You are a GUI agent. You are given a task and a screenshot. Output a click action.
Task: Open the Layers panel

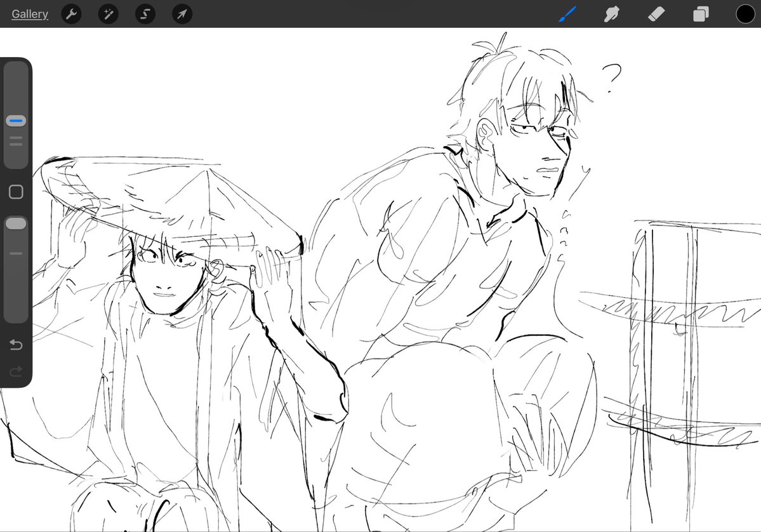pos(701,14)
